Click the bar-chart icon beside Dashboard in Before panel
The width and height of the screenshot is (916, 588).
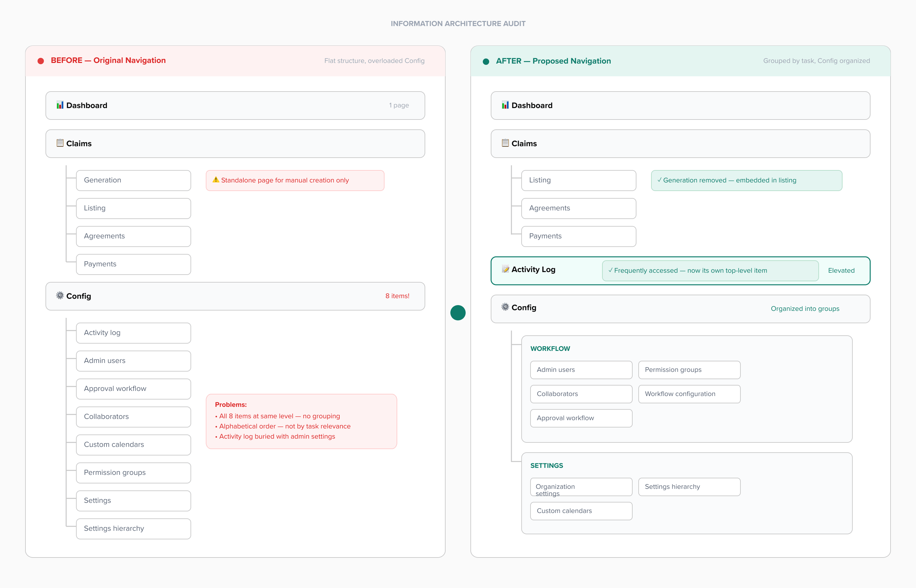pos(60,106)
